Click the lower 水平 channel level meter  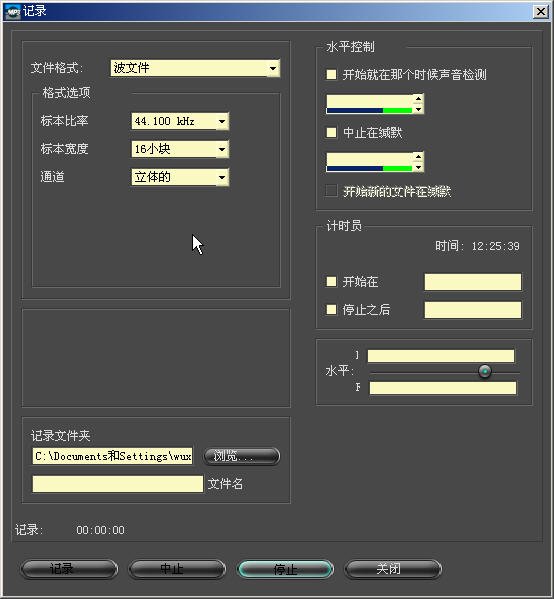(x=442, y=388)
